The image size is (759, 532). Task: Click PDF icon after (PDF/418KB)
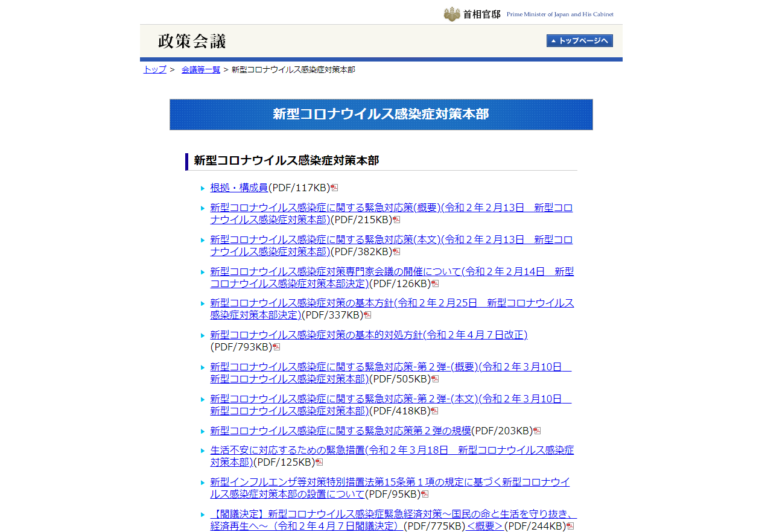(434, 411)
